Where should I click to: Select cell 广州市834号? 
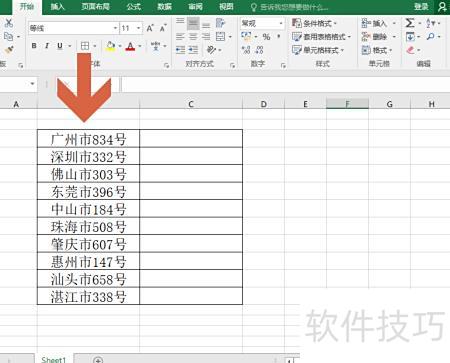point(88,139)
